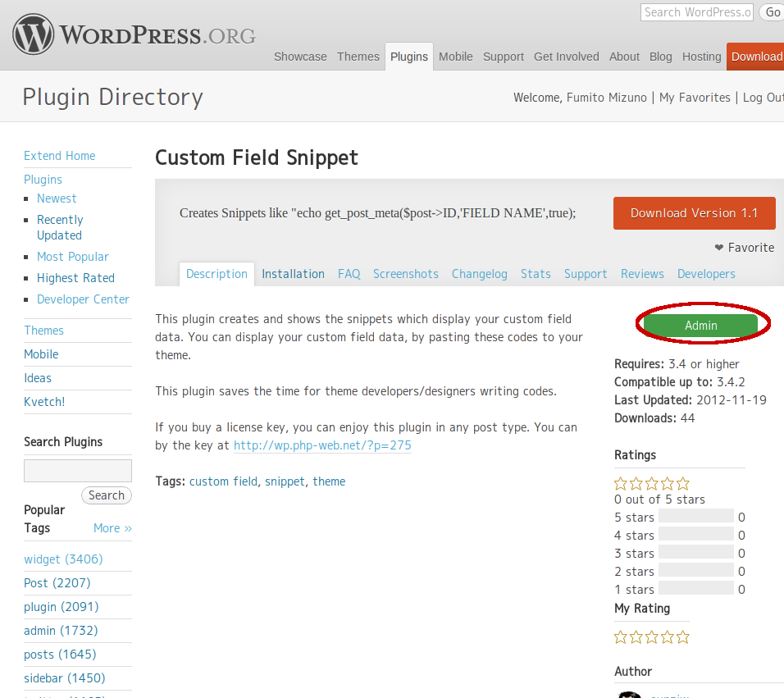Browse Newest plugins
Viewport: 784px width, 698px height.
pos(57,198)
